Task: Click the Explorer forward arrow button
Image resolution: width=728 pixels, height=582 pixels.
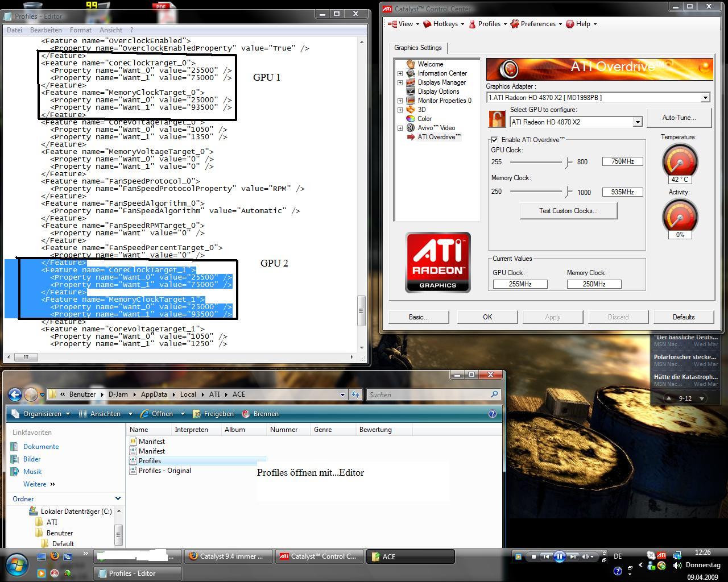Action: [x=31, y=394]
